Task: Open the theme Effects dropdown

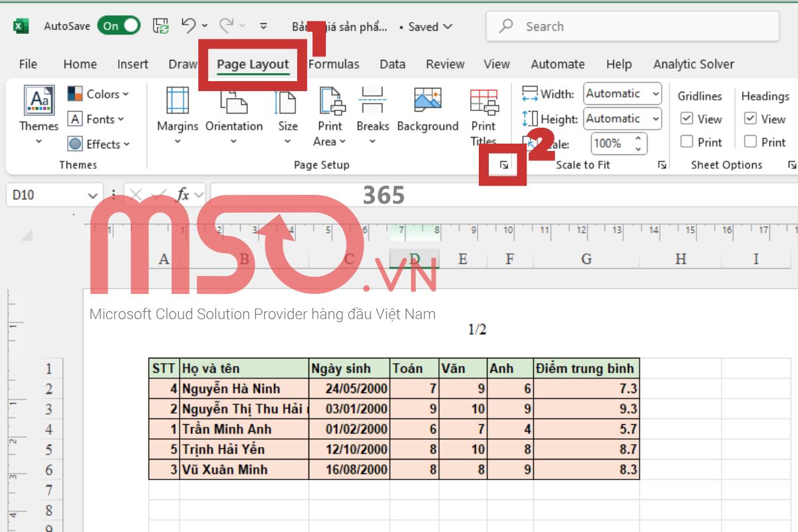Action: coord(100,144)
